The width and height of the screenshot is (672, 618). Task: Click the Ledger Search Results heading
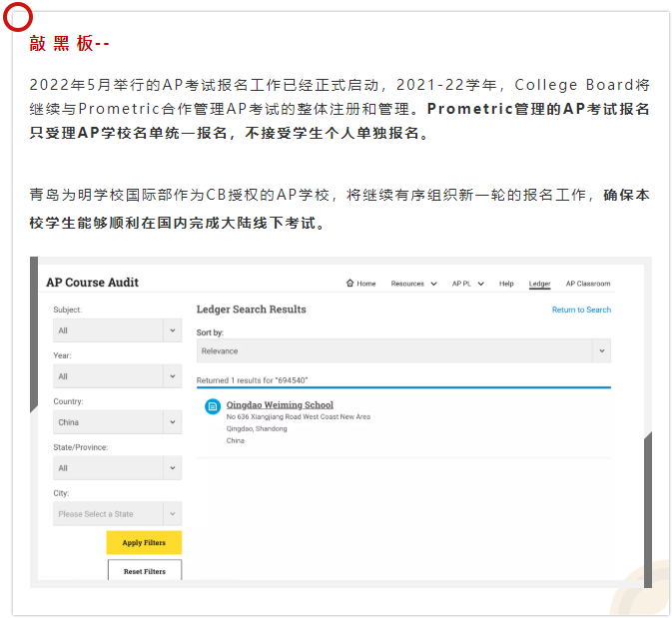pos(252,309)
